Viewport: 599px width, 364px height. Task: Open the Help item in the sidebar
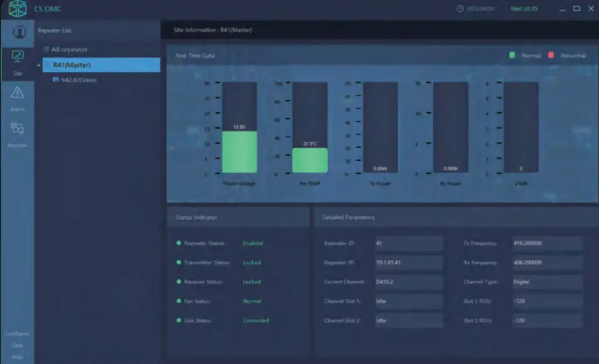[17, 356]
